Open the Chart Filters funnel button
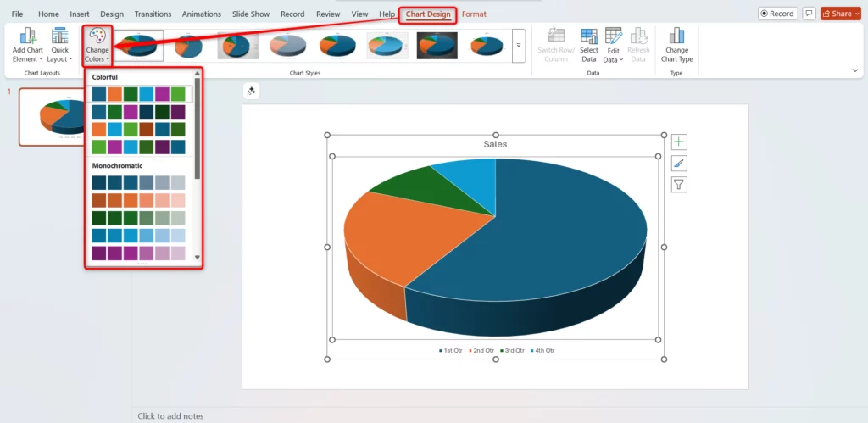The image size is (868, 423). pyautogui.click(x=679, y=185)
